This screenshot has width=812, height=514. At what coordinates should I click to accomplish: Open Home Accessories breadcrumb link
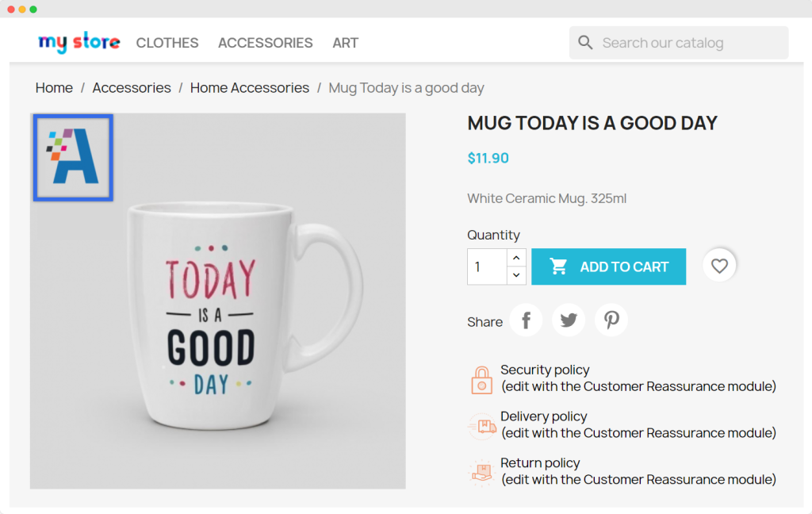click(x=250, y=88)
